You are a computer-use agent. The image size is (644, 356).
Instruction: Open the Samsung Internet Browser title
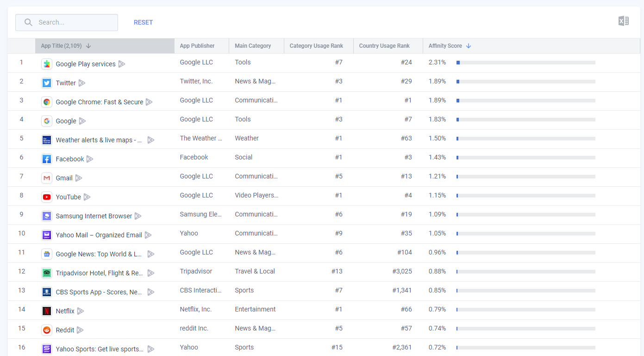(94, 216)
